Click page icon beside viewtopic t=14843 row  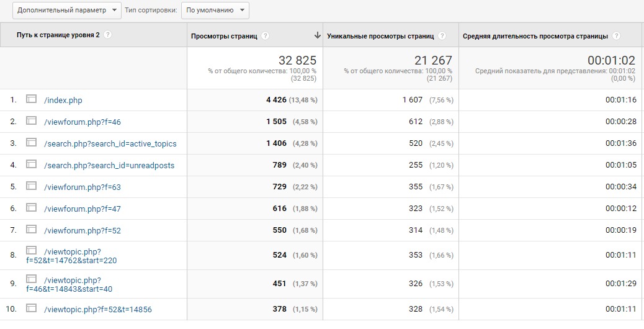pyautogui.click(x=32, y=279)
